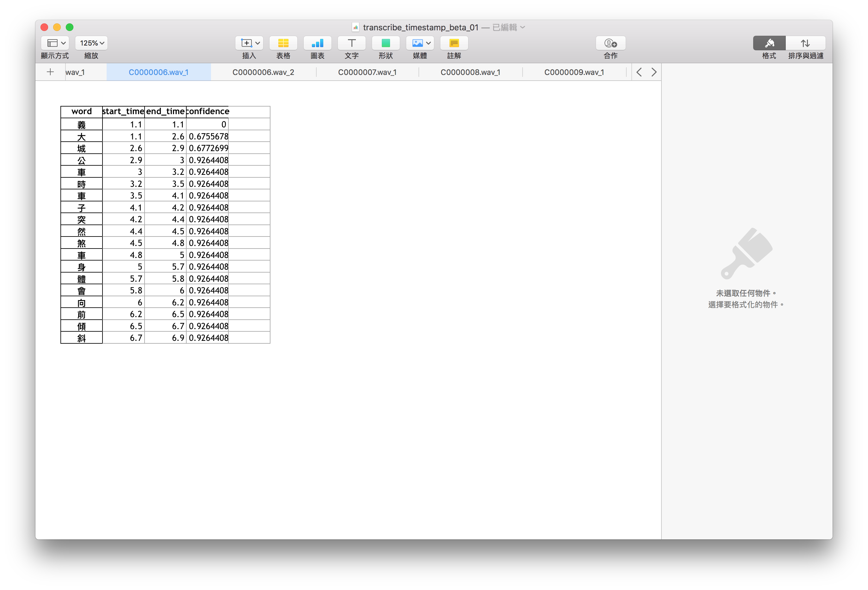Viewport: 868px width, 590px height.
Task: Open the View options (顯示方式) dropdown
Action: (x=55, y=43)
